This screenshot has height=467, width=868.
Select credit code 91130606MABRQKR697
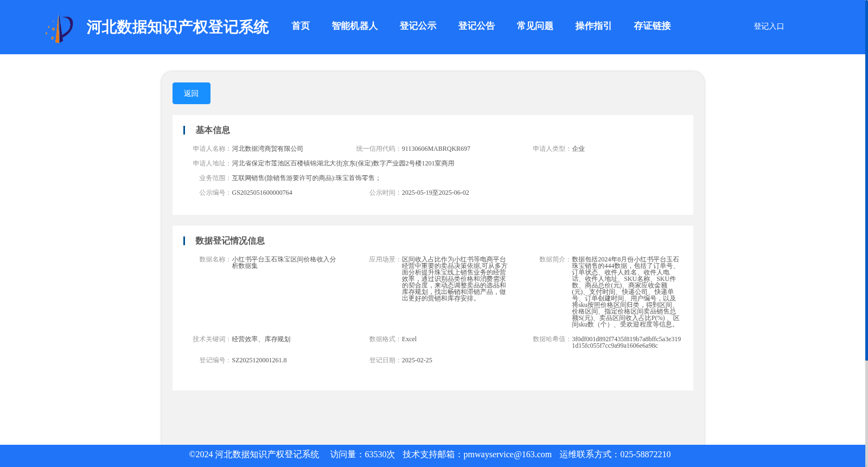click(x=436, y=149)
